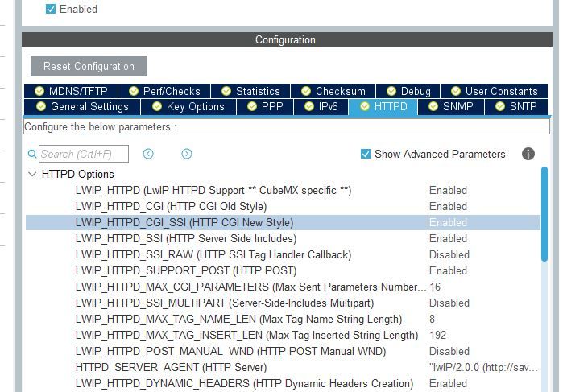This screenshot has width=563, height=392.
Task: Click the Search (Ctrl+F) field
Action: click(84, 154)
